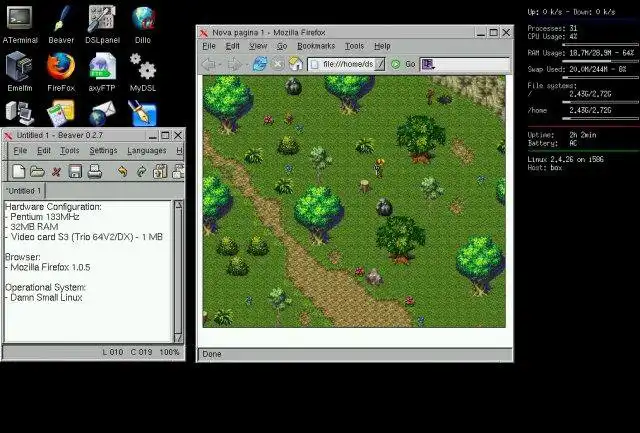Click the game map image in Firefox
The height and width of the screenshot is (433, 640).
[354, 201]
